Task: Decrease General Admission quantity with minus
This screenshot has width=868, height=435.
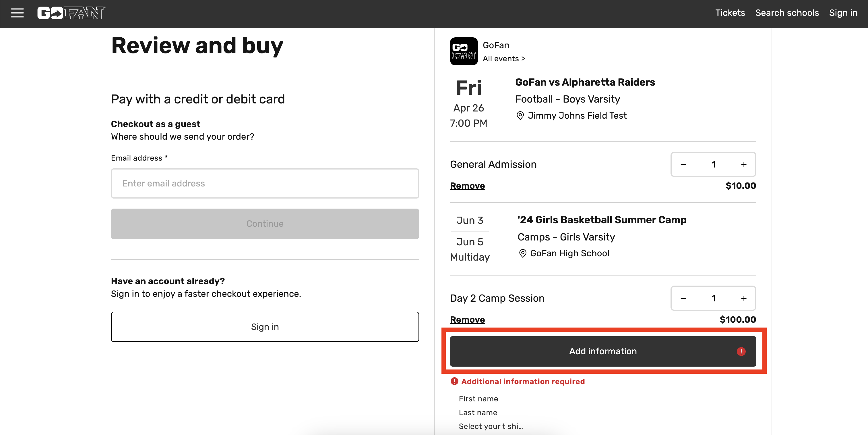Action: 683,165
